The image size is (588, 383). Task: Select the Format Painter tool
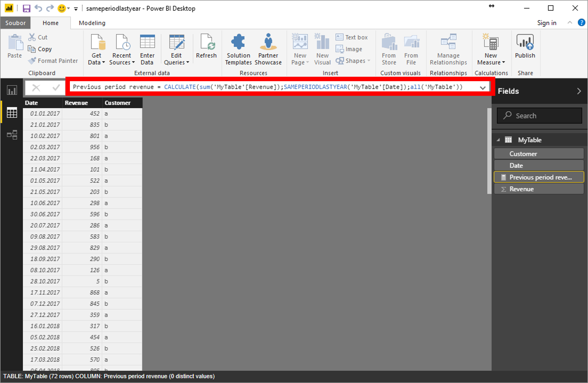click(53, 61)
